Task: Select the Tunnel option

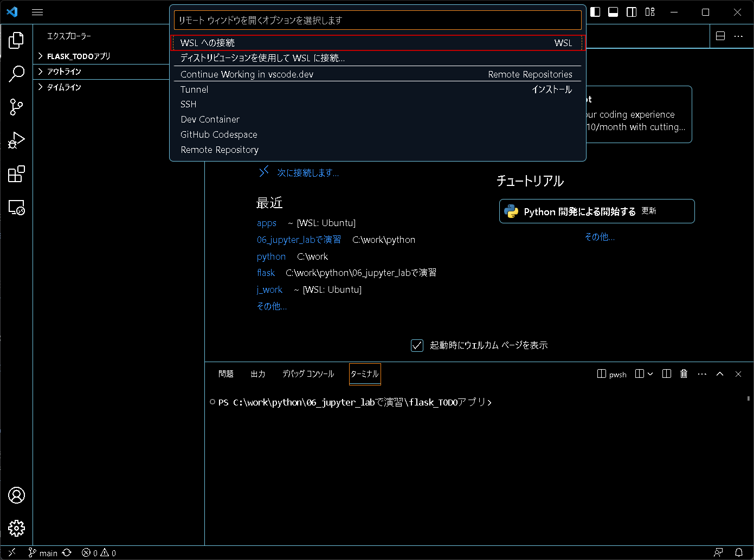Action: click(x=377, y=89)
